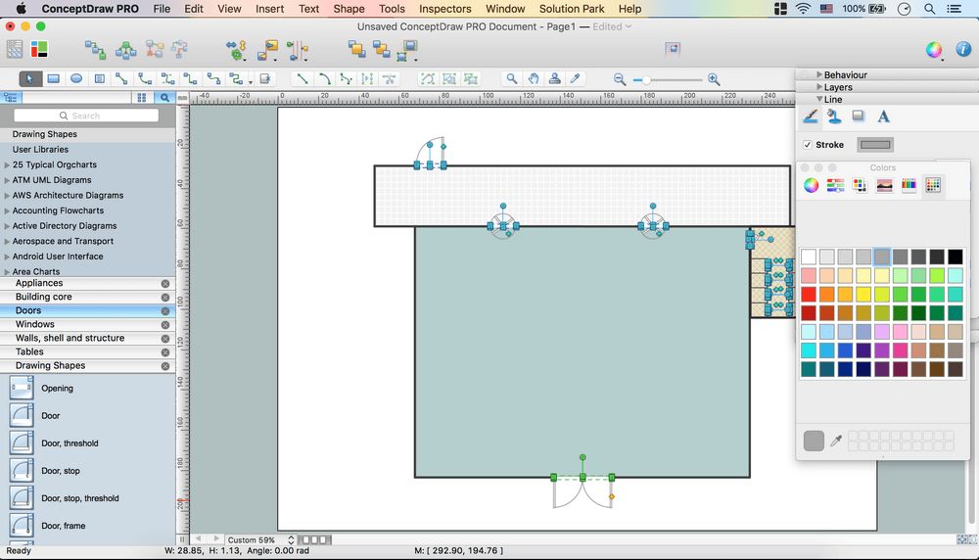Image resolution: width=979 pixels, height=560 pixels.
Task: Click the zoom out magnifier icon
Action: 620,79
